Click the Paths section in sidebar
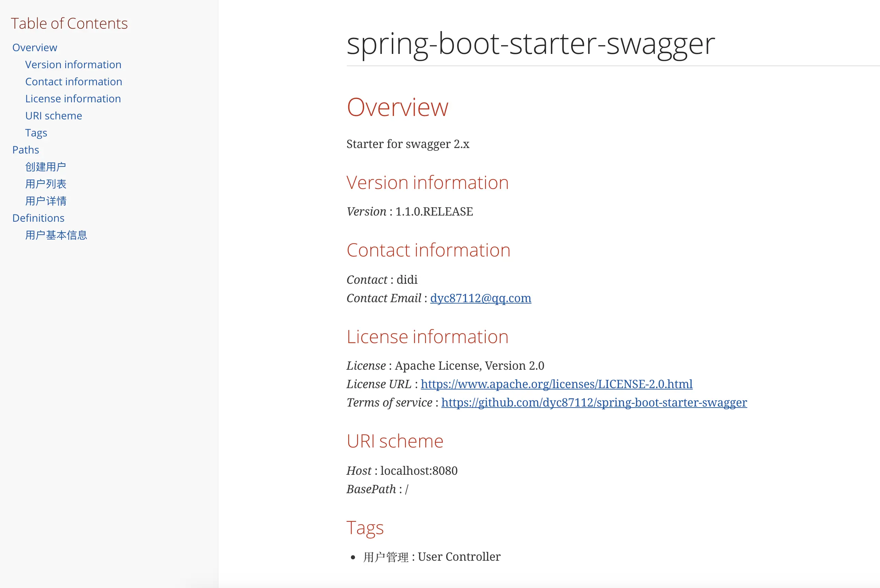The width and height of the screenshot is (880, 588). click(x=26, y=150)
